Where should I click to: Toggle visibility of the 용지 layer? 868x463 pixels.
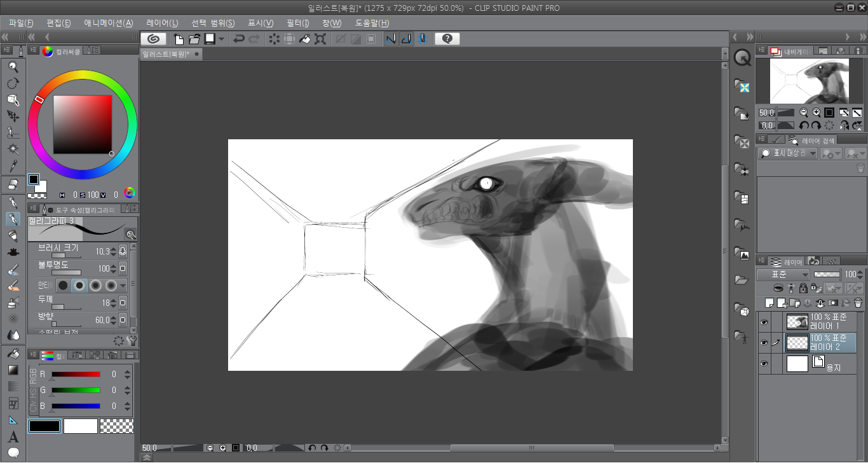tap(764, 364)
